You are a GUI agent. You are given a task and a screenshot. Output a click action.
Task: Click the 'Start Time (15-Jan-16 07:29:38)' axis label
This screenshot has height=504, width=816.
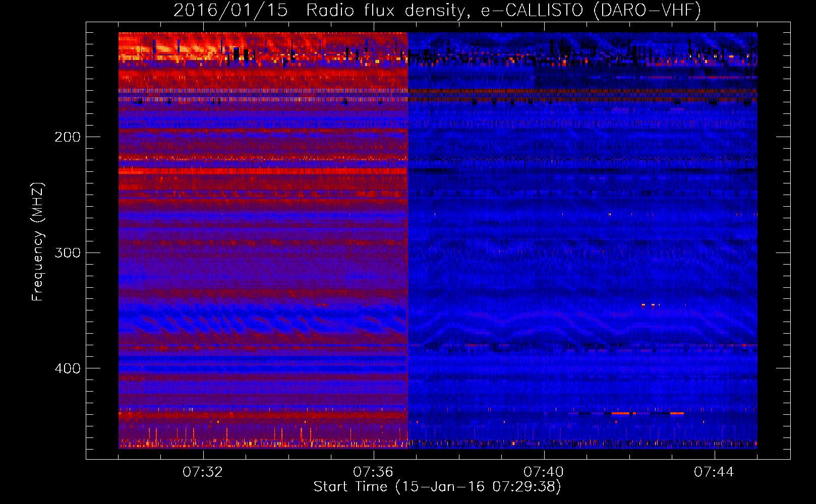[x=437, y=487]
